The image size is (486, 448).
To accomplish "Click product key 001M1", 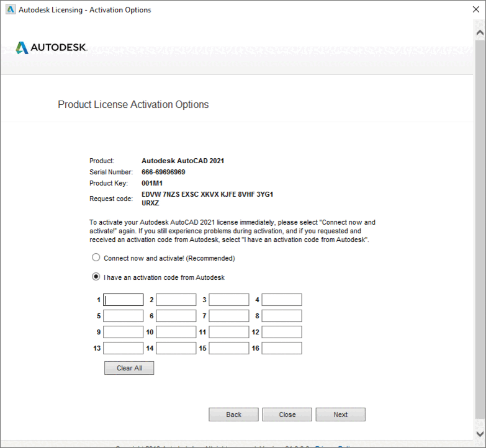I will (x=152, y=183).
